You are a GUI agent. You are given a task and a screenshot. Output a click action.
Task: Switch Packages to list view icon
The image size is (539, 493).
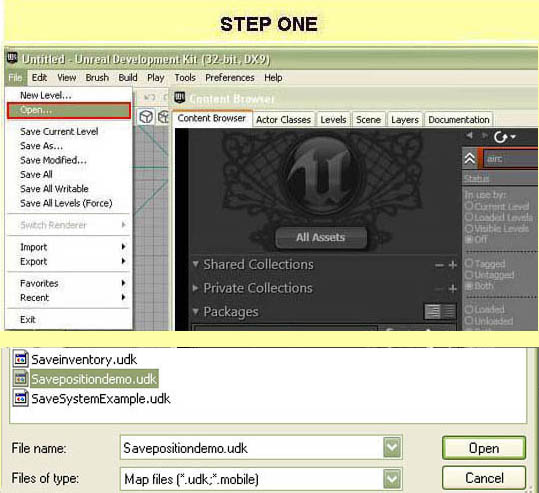(449, 312)
